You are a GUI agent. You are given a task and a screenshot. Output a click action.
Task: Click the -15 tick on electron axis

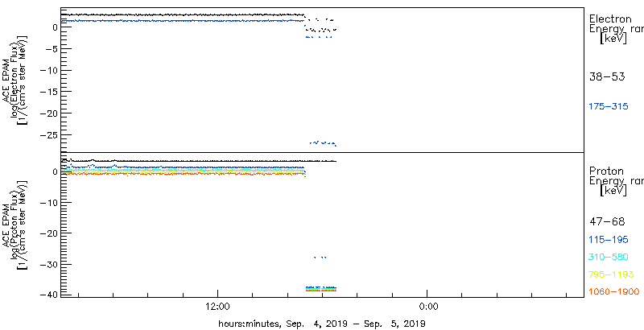click(x=47, y=92)
